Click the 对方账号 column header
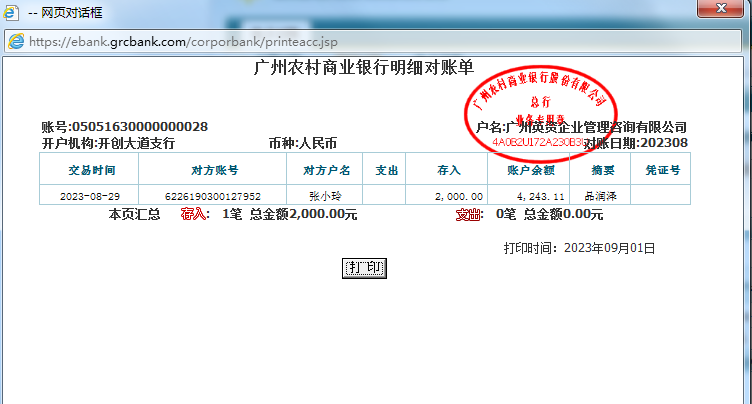Image resolution: width=752 pixels, height=404 pixels. pyautogui.click(x=214, y=170)
